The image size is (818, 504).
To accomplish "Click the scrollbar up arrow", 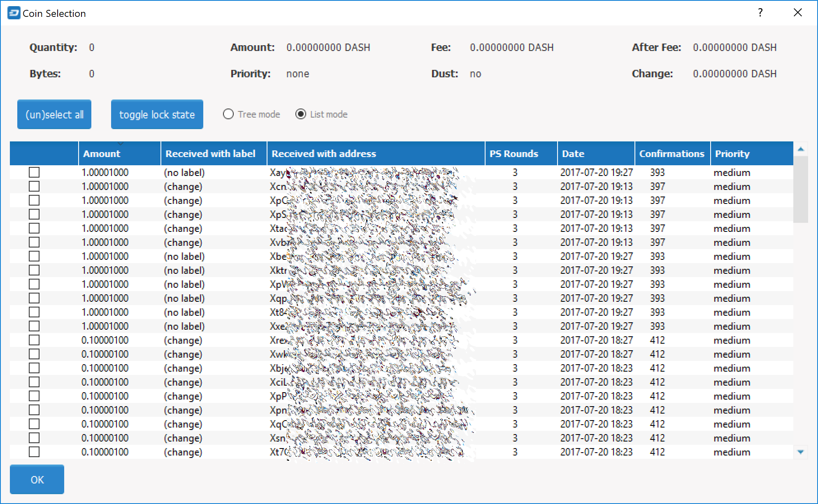I will [x=801, y=149].
